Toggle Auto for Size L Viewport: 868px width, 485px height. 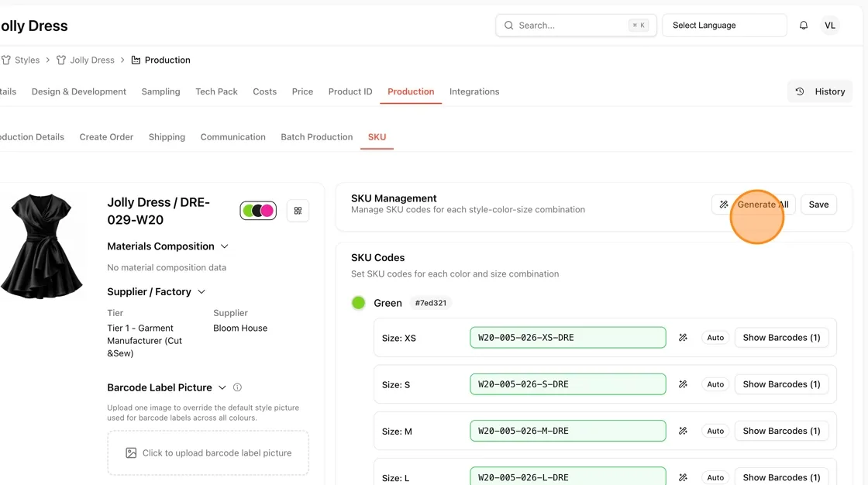click(x=715, y=477)
